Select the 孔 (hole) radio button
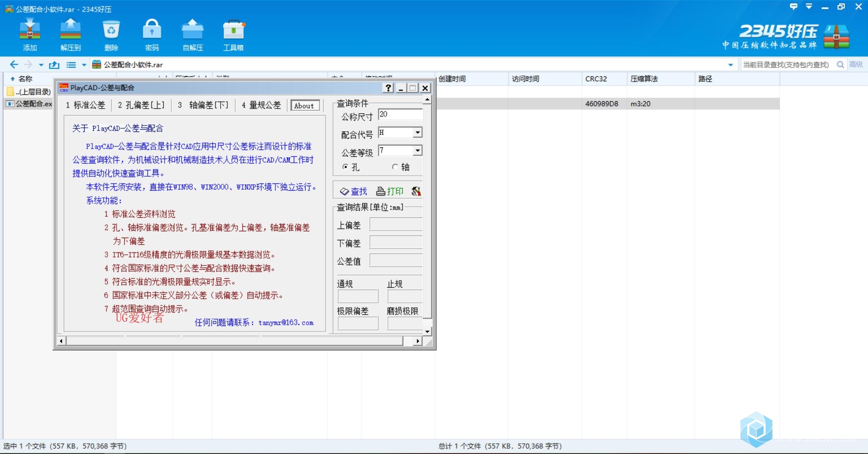 [345, 167]
